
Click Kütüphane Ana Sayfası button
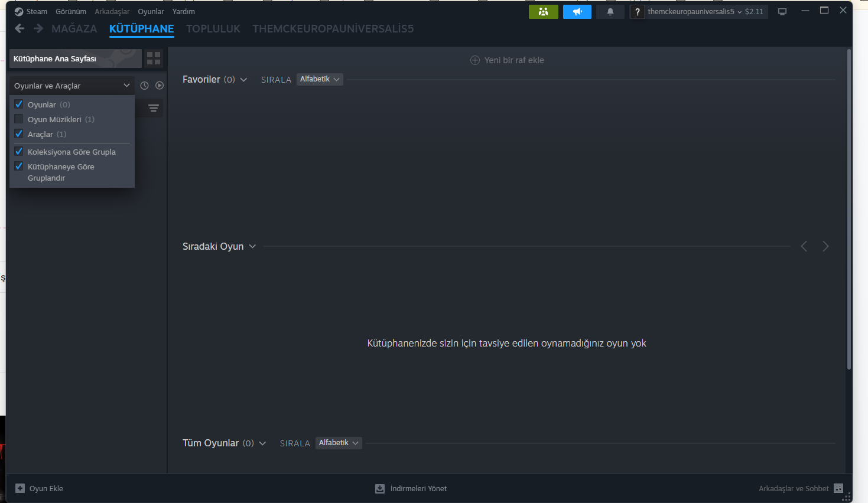tap(76, 58)
